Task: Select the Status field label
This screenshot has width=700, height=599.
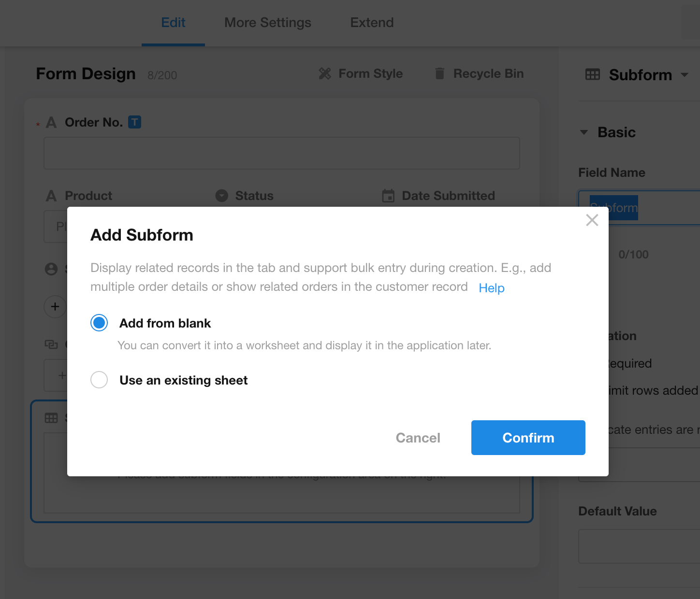Action: [x=254, y=196]
